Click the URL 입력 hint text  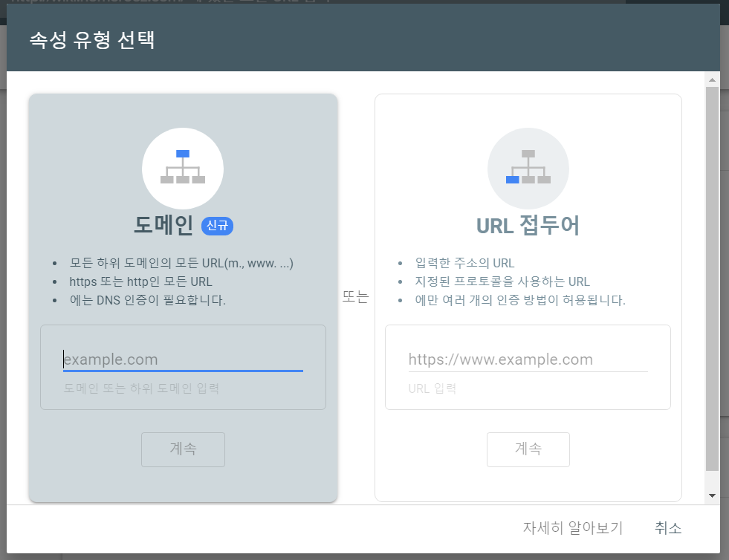pos(432,388)
